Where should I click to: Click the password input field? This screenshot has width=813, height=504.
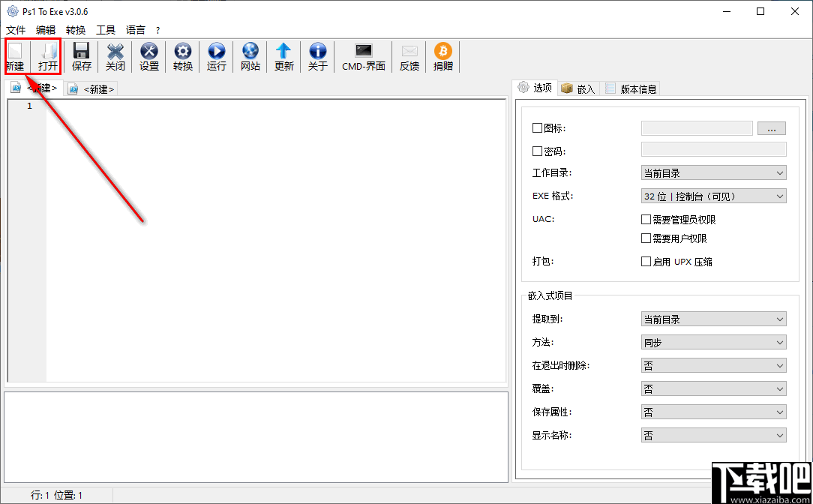point(713,149)
